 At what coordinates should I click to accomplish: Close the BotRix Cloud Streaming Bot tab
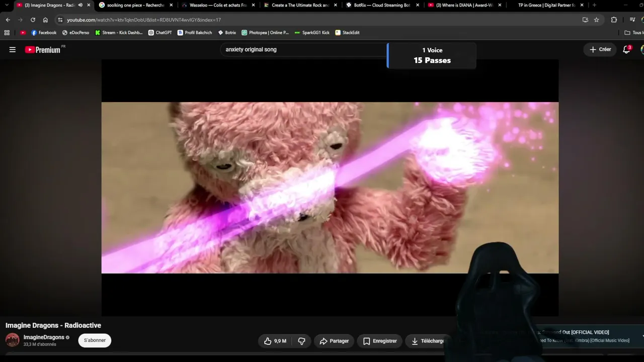pos(418,5)
